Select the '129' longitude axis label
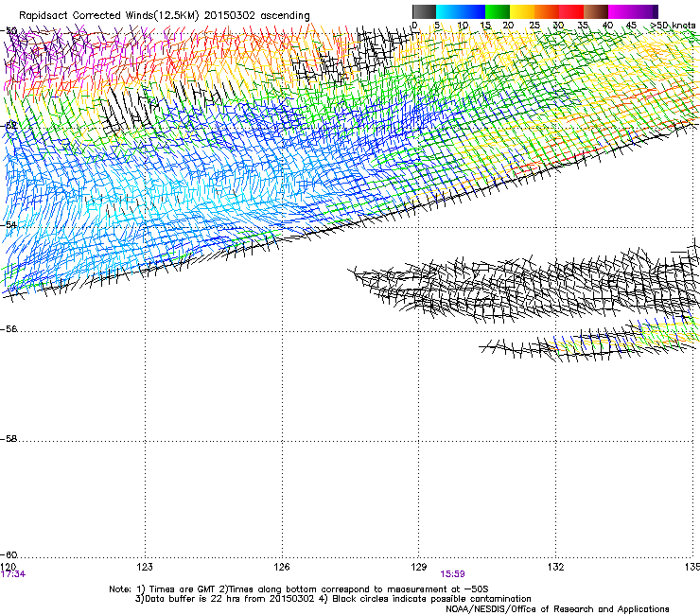This screenshot has width=700, height=615. point(419,567)
